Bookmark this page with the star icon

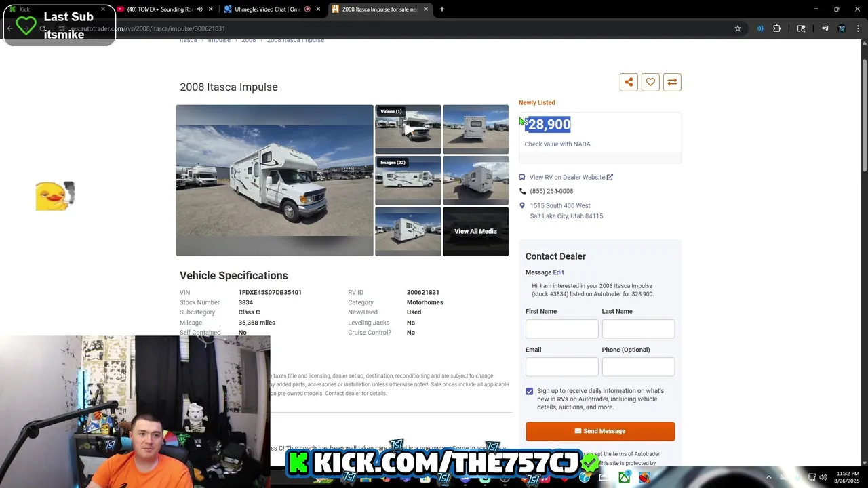pos(738,28)
